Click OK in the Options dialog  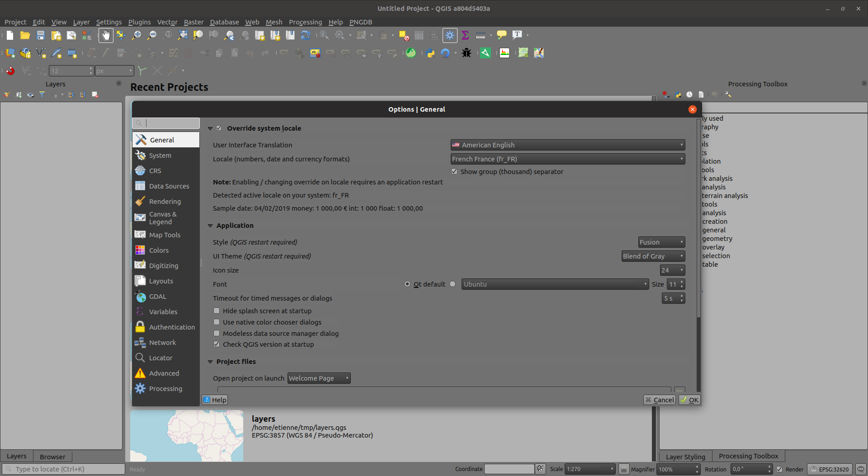click(690, 400)
